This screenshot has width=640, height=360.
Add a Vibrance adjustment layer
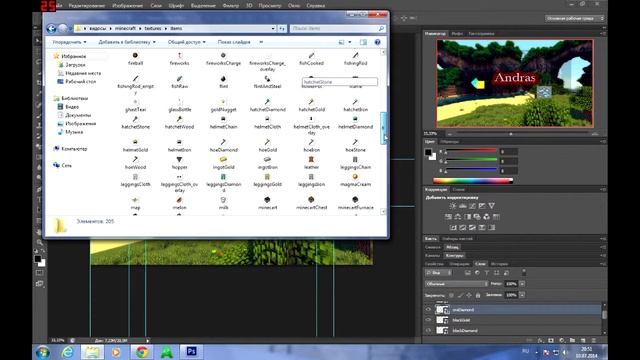492,206
